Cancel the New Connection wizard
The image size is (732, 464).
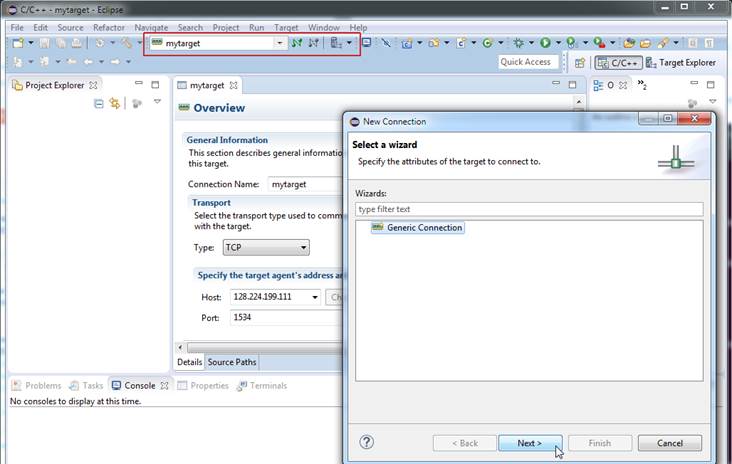point(669,443)
